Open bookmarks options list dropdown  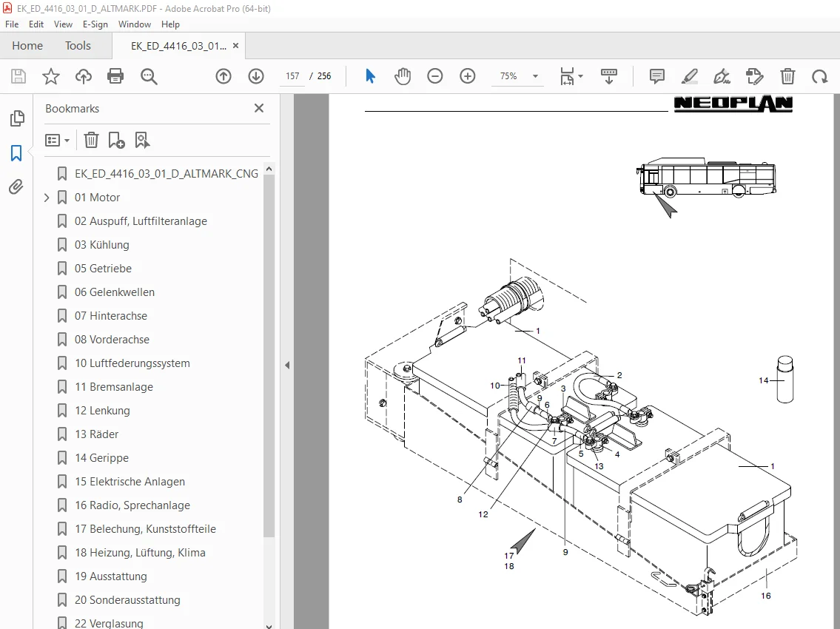pos(57,141)
